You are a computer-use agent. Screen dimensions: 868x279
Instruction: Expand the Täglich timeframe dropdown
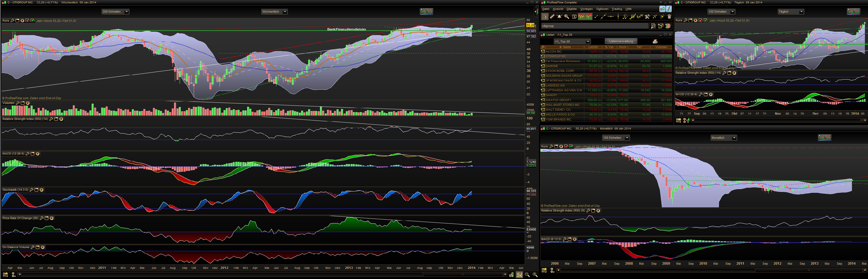tap(791, 12)
